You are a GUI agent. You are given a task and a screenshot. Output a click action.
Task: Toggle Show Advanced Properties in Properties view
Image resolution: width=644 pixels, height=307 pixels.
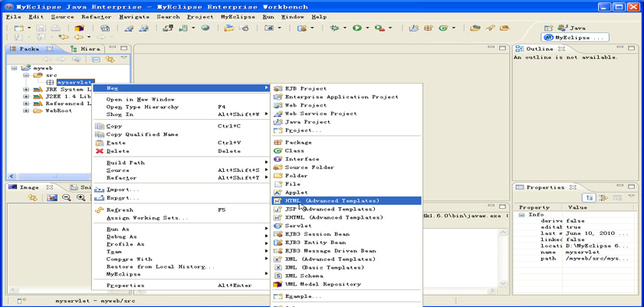coord(603,198)
